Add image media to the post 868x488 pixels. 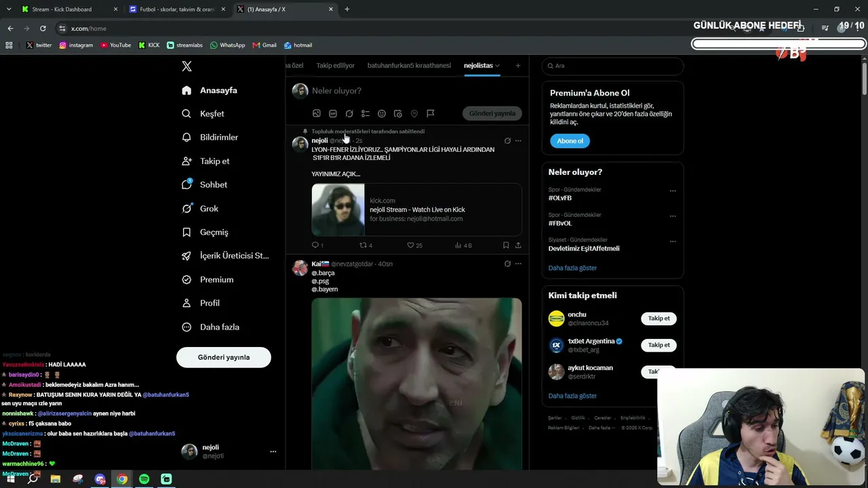(317, 114)
